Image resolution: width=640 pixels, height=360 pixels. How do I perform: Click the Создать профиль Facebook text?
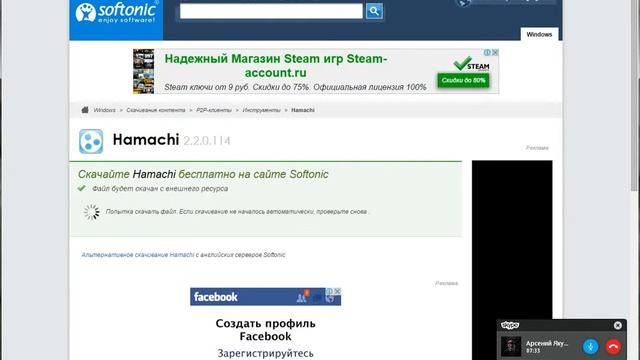(265, 330)
